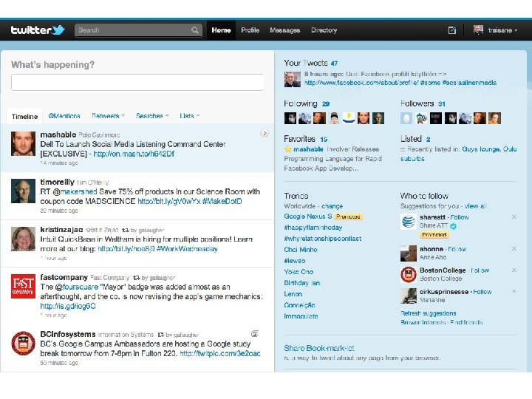The height and width of the screenshot is (399, 532).
Task: Click the search magnifier icon
Action: [195, 30]
